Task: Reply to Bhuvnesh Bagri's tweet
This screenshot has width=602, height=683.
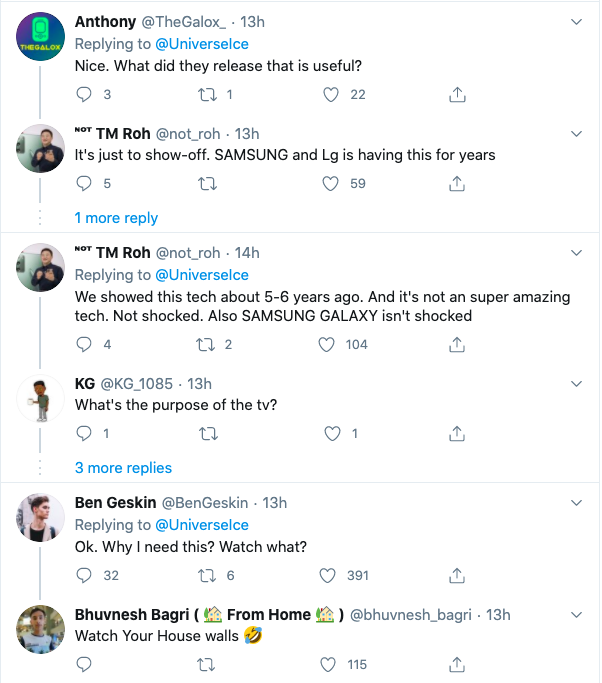Action: click(x=84, y=664)
